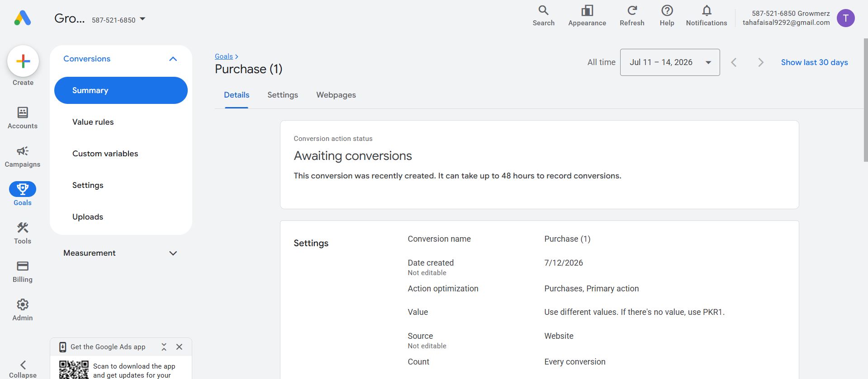Open the date range dropdown
The image size is (868, 379).
click(670, 62)
